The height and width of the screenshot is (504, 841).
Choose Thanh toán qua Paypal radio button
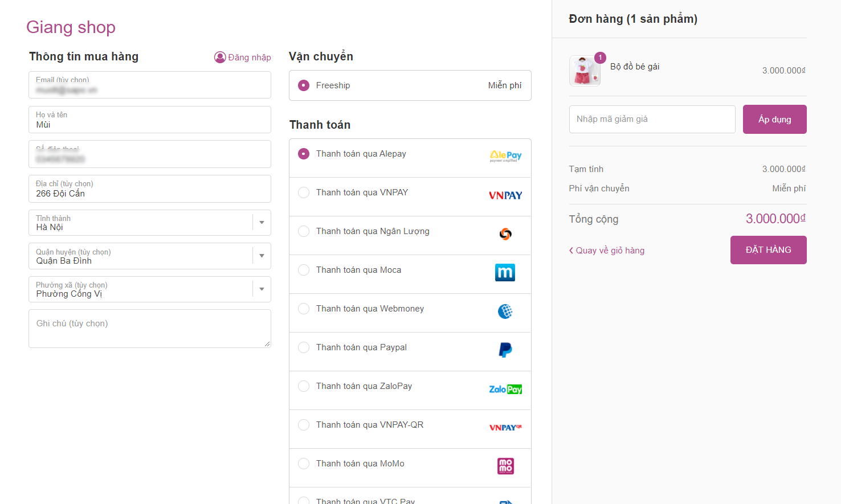coord(304,347)
